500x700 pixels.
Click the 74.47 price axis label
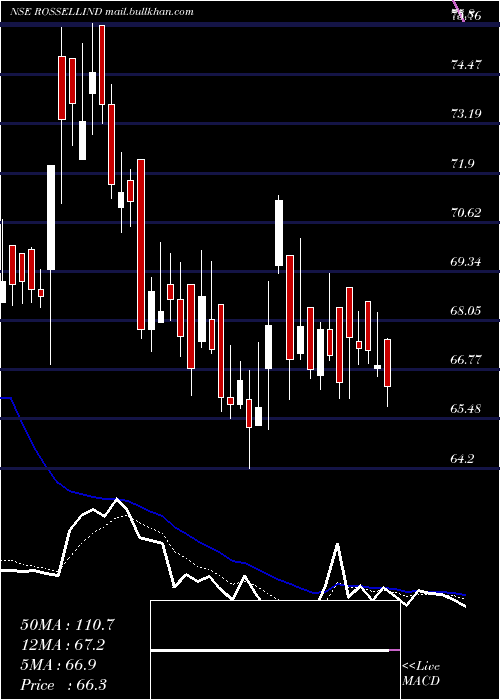(466, 65)
